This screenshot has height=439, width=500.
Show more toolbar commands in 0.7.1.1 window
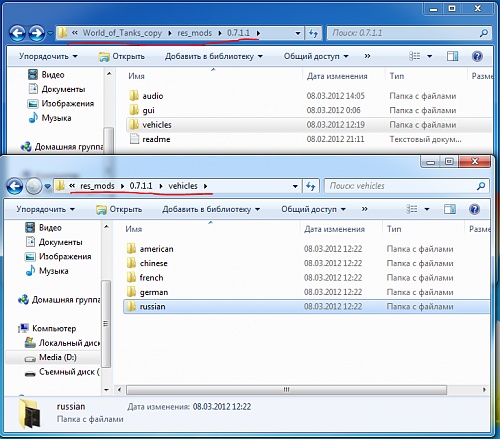[367, 56]
